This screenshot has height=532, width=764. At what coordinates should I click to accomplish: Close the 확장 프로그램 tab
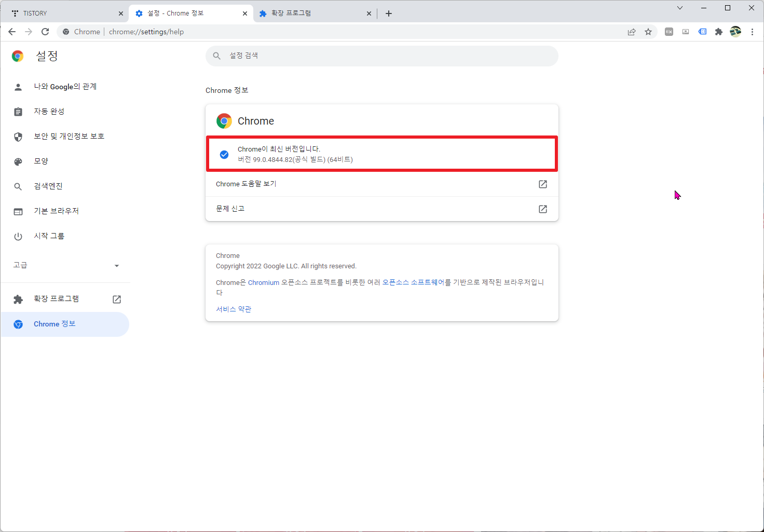369,13
